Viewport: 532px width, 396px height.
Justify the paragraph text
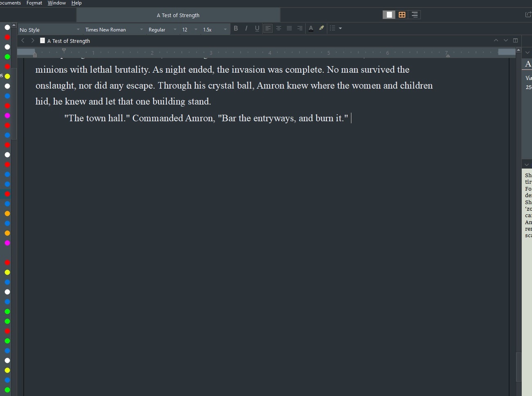[289, 28]
